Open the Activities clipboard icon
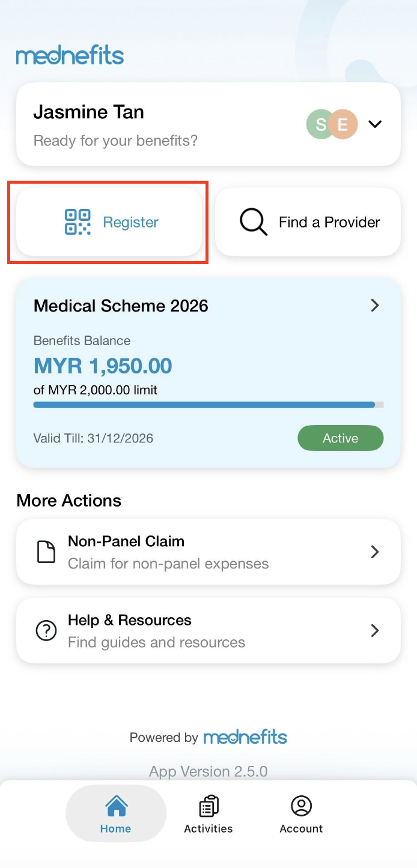Screen dimensions: 417x868 208,806
